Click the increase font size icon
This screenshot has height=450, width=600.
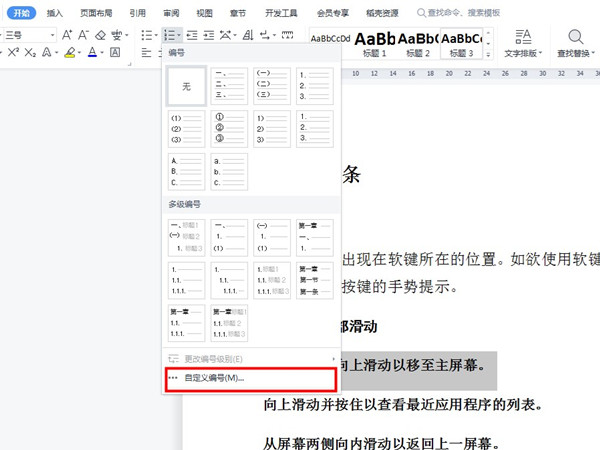69,34
